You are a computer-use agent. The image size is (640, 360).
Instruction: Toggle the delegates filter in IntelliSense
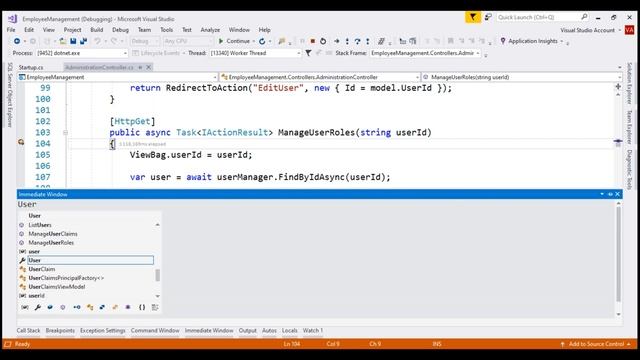pyautogui.click(x=116, y=307)
